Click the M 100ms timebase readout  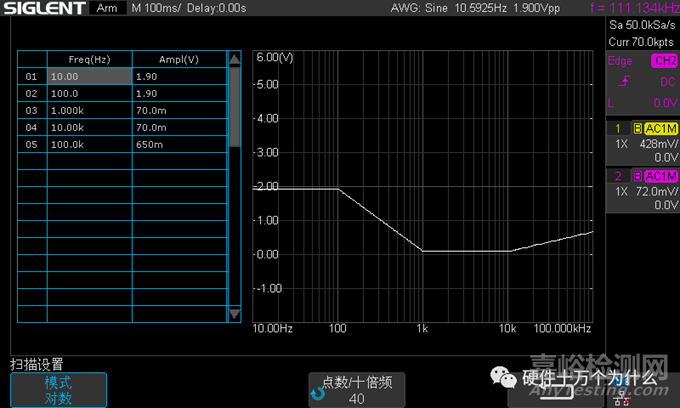pos(156,8)
